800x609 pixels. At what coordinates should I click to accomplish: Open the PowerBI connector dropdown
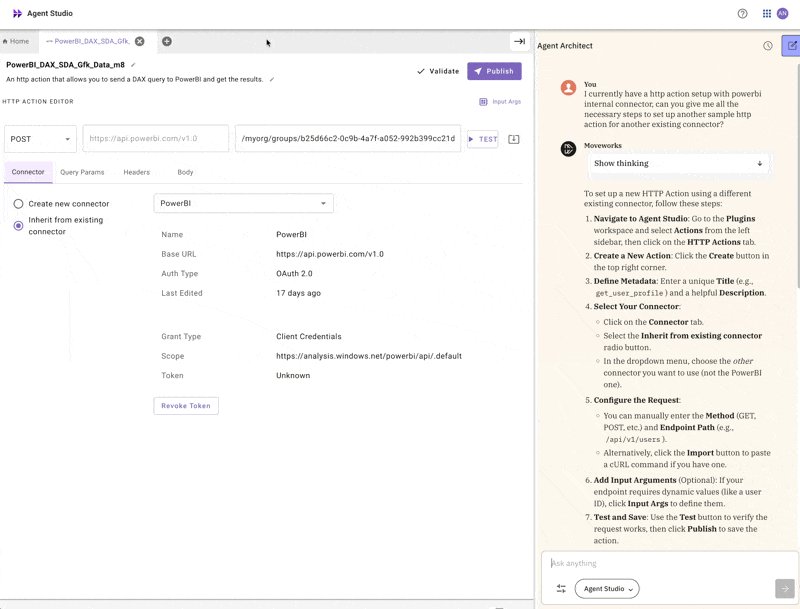click(x=243, y=203)
